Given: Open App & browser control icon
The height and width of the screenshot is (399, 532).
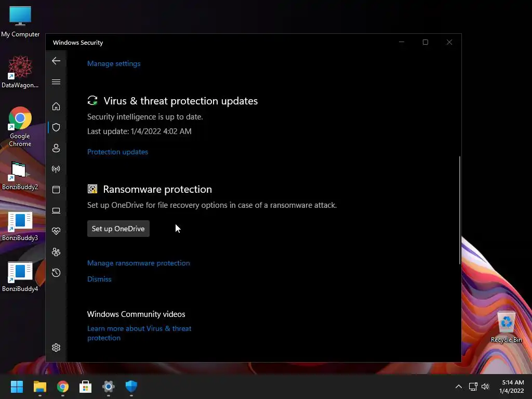Looking at the screenshot, I should pos(56,190).
